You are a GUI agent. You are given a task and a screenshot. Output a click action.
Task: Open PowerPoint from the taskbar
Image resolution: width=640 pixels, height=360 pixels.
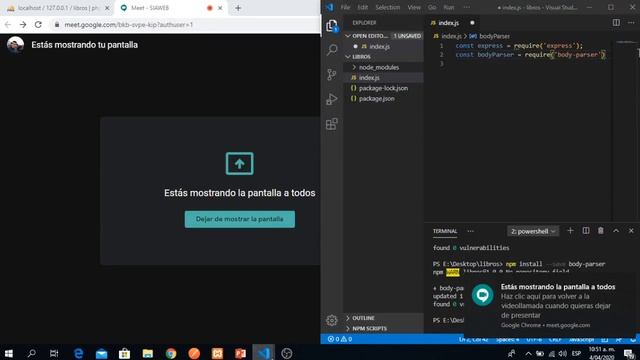pyautogui.click(x=240, y=353)
